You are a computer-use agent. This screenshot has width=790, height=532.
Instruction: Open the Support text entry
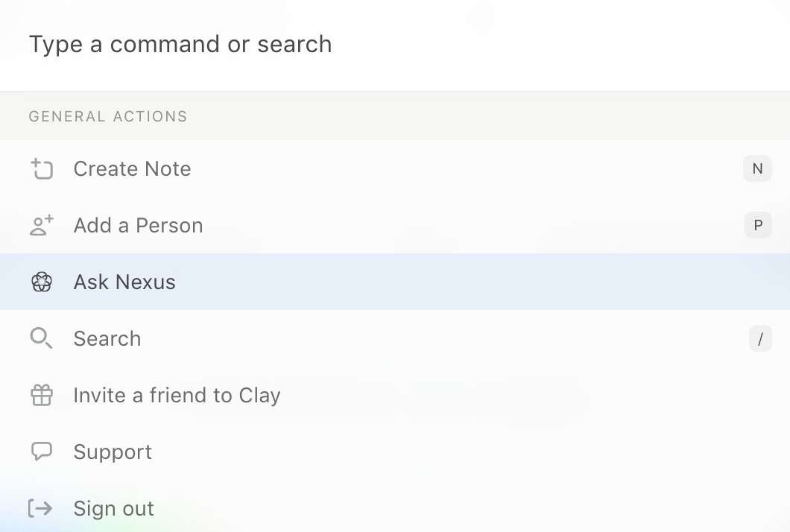(113, 452)
